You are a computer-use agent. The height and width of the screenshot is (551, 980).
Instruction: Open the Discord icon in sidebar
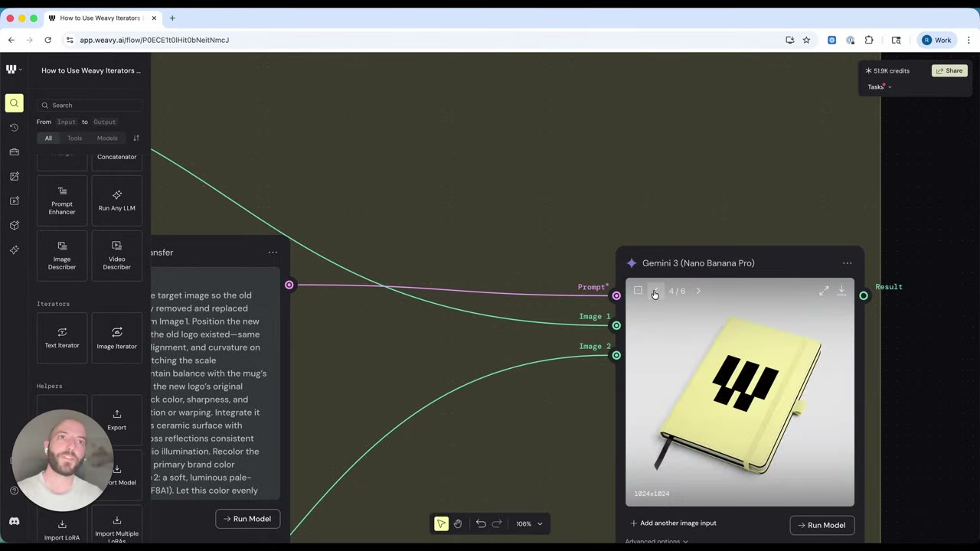(14, 521)
